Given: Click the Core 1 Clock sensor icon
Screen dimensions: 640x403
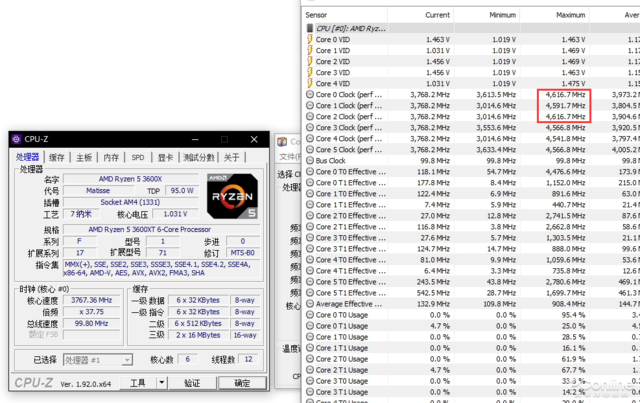Looking at the screenshot, I should click(x=310, y=105).
